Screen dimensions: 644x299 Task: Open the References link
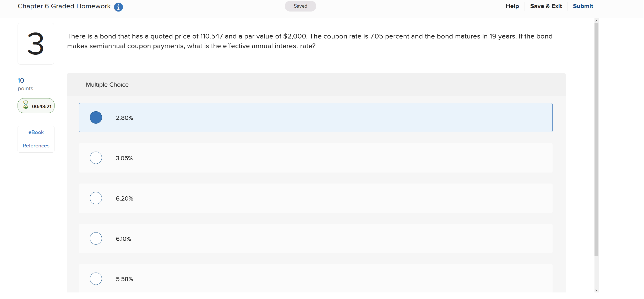pyautogui.click(x=36, y=146)
